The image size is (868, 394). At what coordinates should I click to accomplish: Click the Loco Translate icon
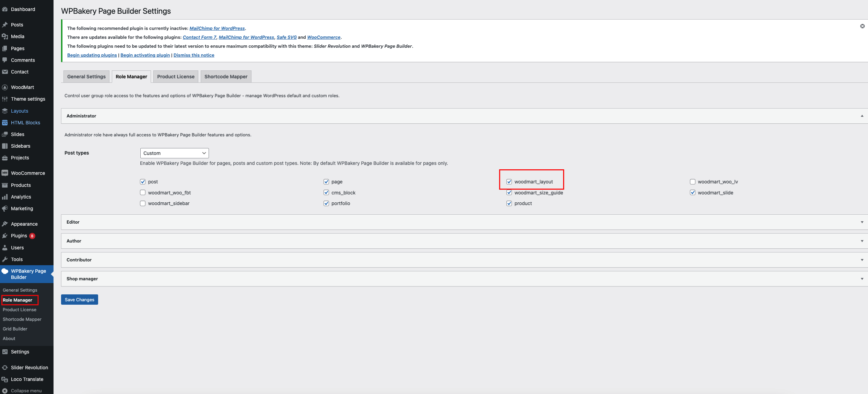(5, 379)
